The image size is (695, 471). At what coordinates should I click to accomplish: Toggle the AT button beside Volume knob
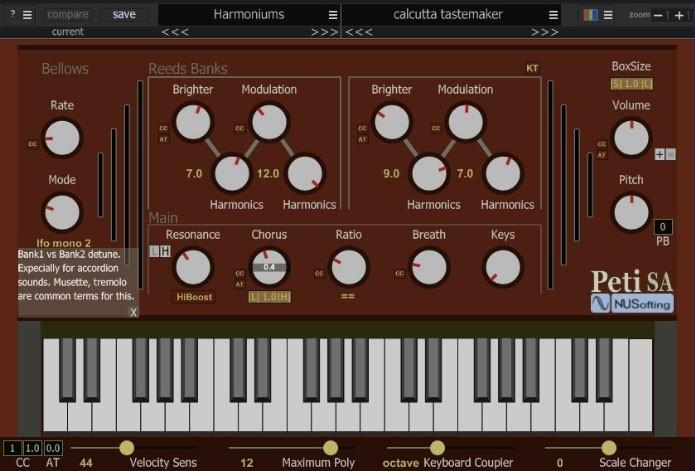click(601, 155)
